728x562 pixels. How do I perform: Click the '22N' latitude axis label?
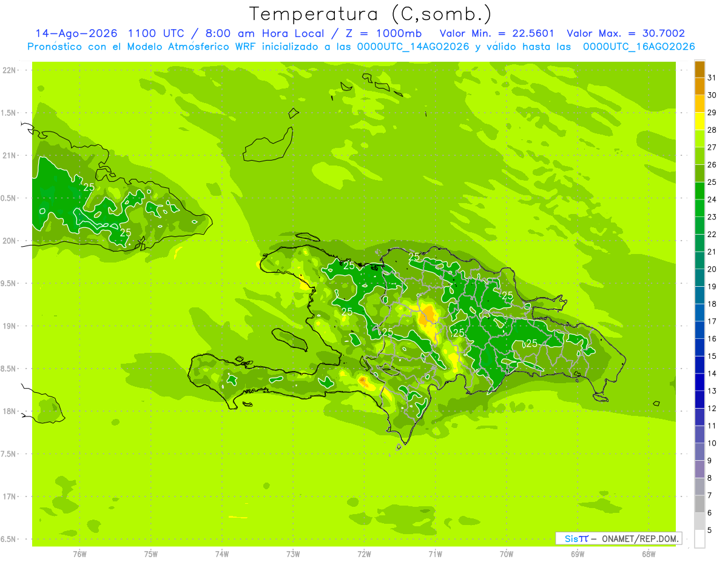[9, 70]
